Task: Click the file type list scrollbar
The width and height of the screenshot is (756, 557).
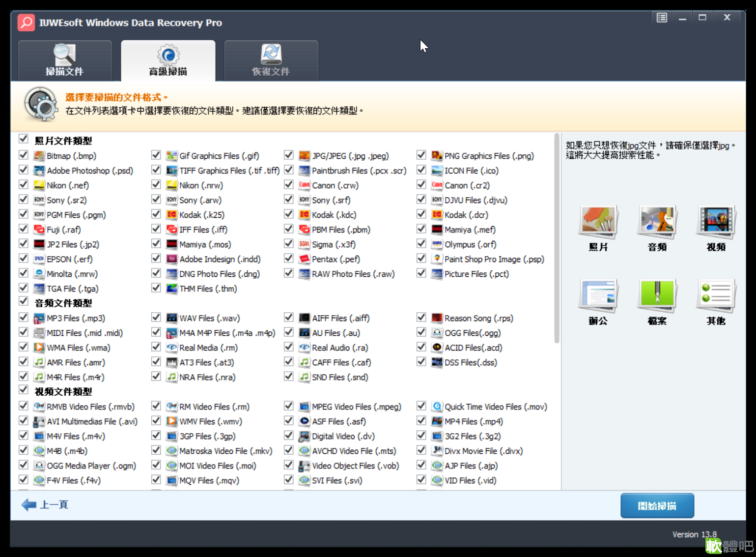Action: click(x=557, y=238)
